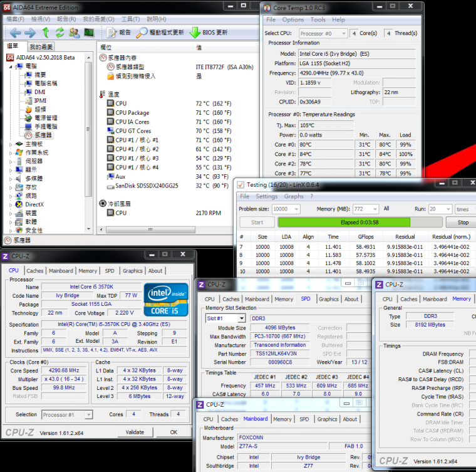Click the blue forward arrow in AIDA64 toolbar

(x=29, y=33)
